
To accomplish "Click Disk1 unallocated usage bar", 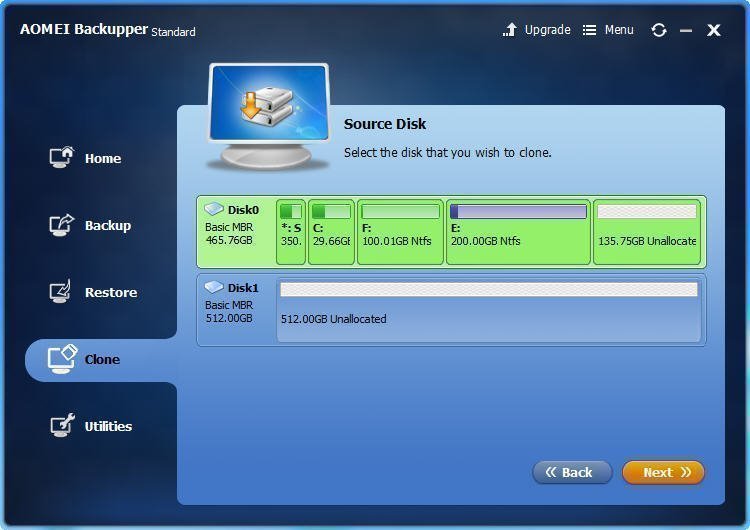I will click(x=488, y=289).
